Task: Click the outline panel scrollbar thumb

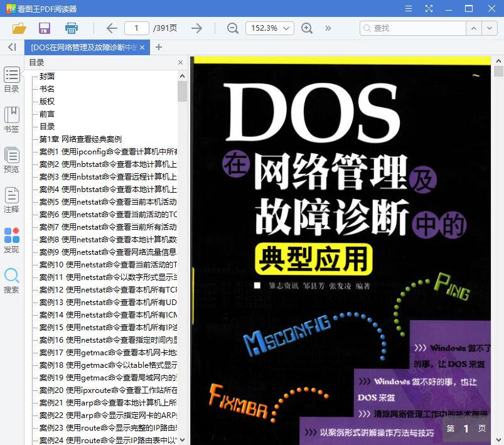Action: [182, 91]
